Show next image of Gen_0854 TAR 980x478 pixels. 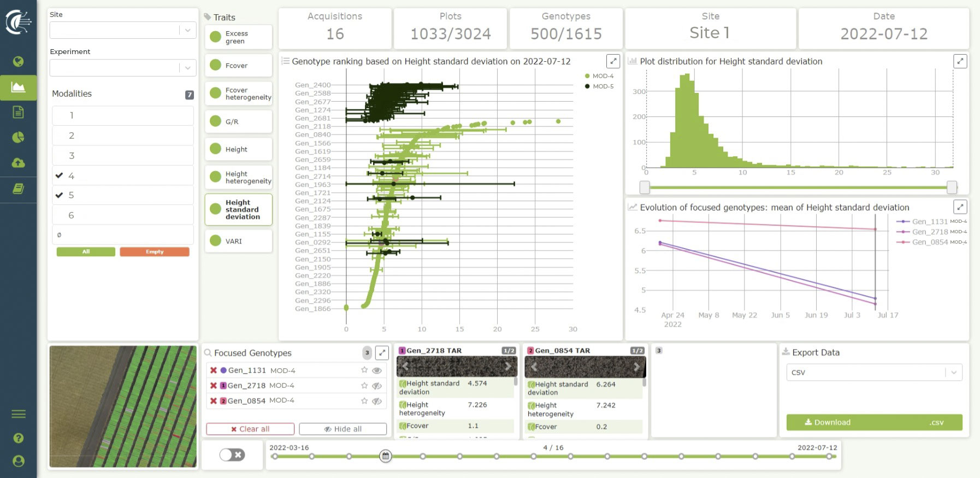pos(636,367)
